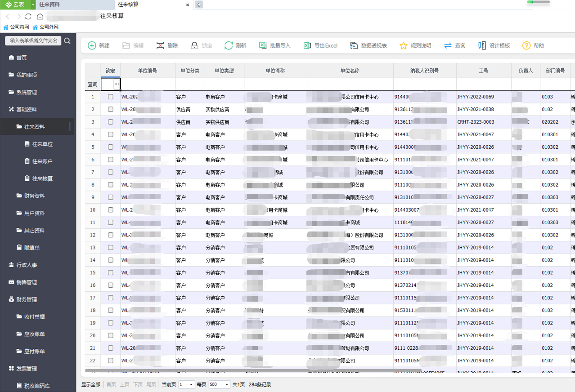Sort by 单位编号 column header

coord(148,71)
